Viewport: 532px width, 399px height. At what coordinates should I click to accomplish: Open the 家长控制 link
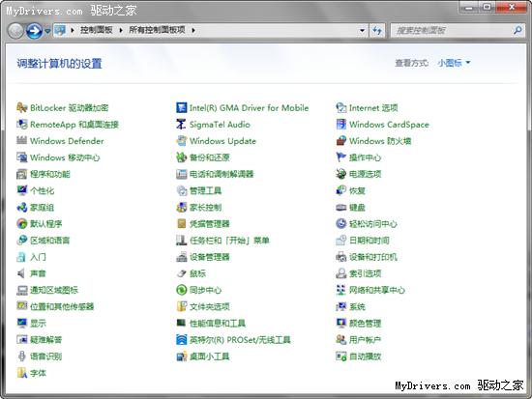coord(206,207)
